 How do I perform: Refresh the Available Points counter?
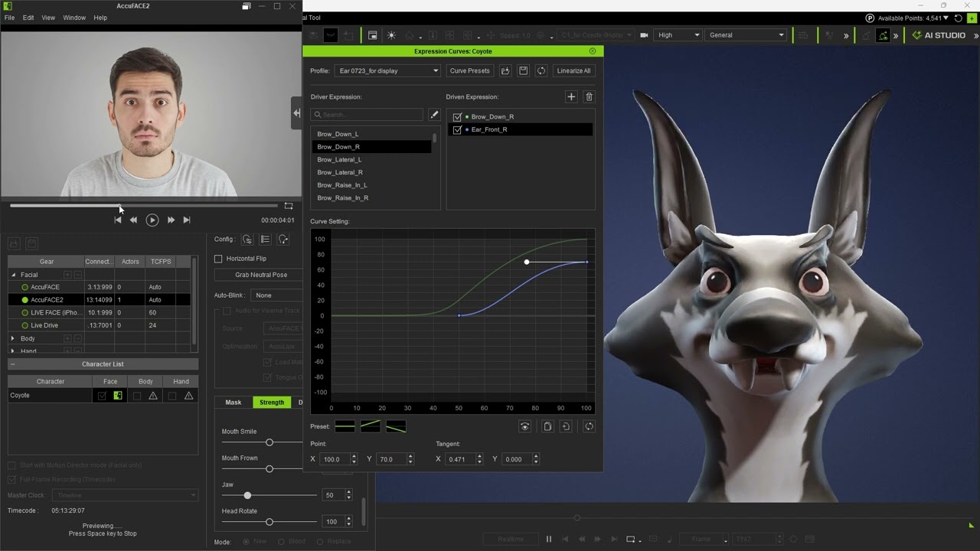(958, 18)
